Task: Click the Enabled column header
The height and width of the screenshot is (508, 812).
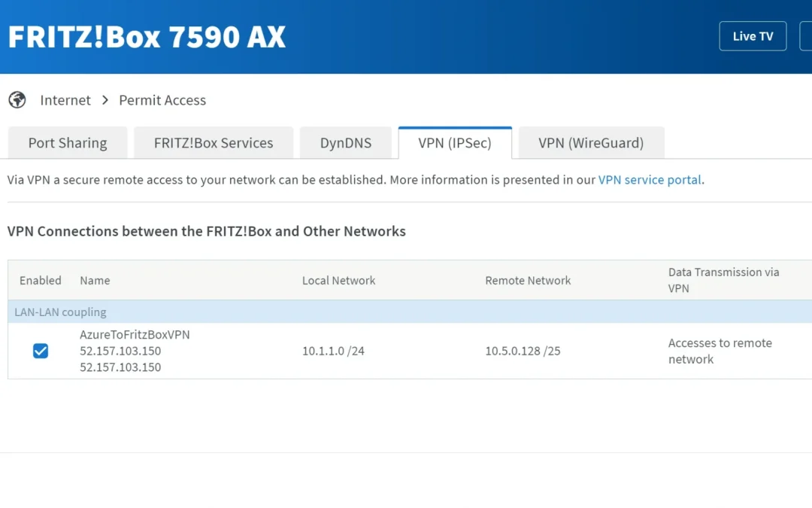Action: click(41, 281)
